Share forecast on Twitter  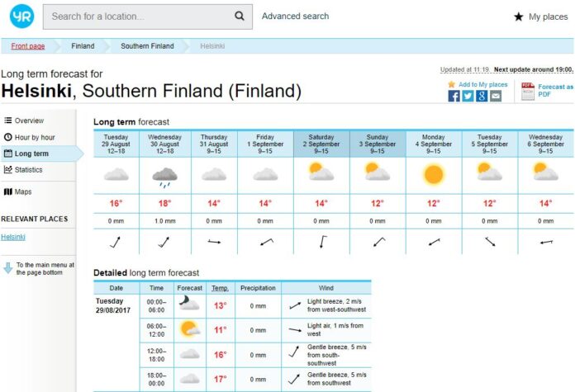(468, 96)
